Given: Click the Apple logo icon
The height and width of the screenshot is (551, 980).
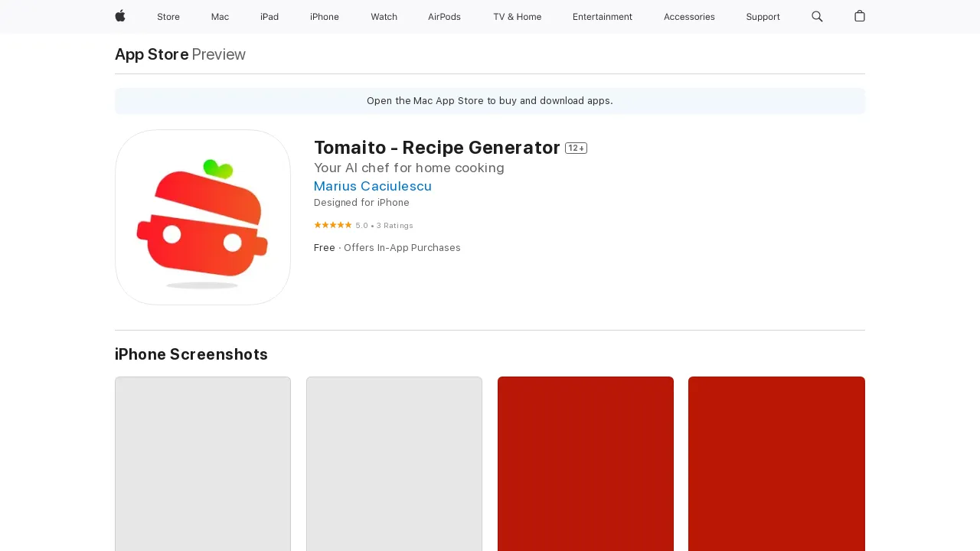Looking at the screenshot, I should [120, 16].
